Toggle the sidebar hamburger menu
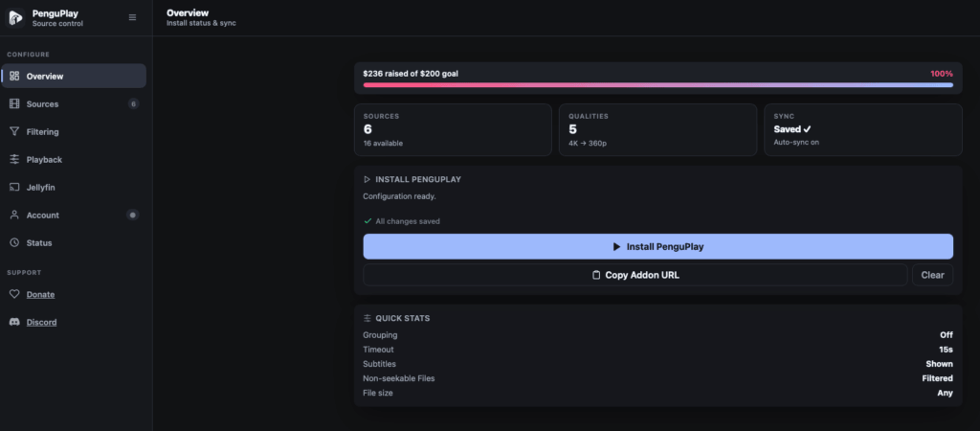Image resolution: width=980 pixels, height=431 pixels. click(x=132, y=17)
